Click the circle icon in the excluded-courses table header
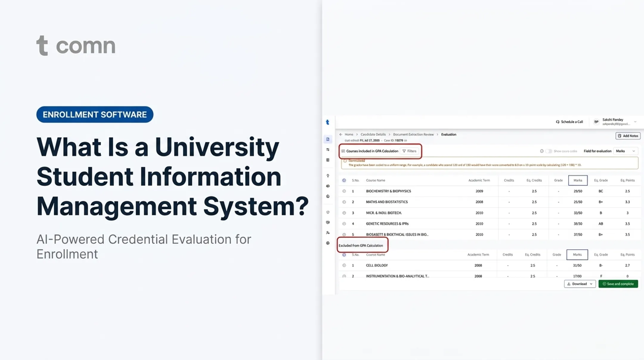 344,255
